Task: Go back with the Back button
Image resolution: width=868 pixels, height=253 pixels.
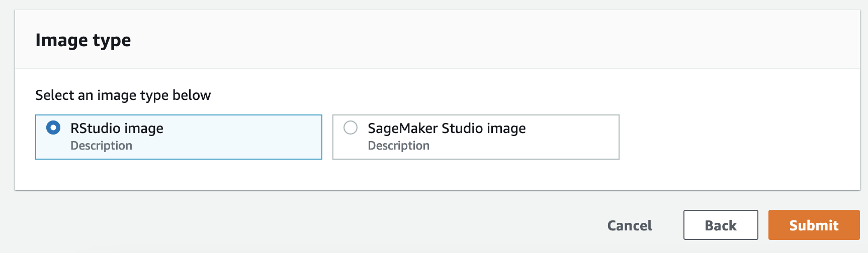Action: click(720, 225)
